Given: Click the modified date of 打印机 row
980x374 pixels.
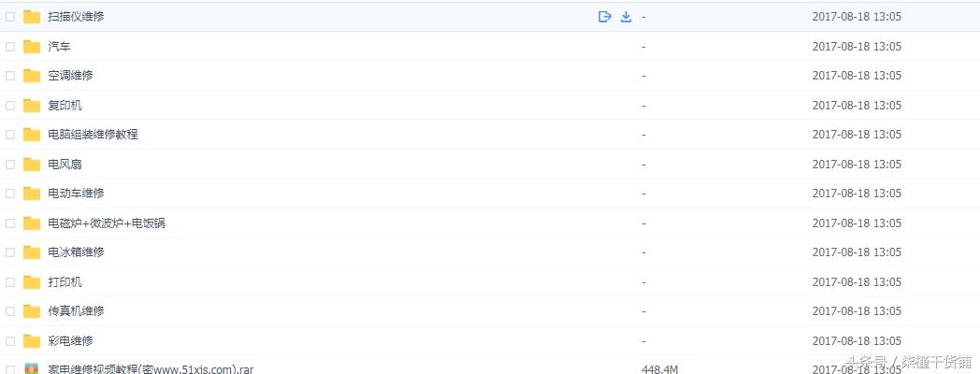Looking at the screenshot, I should click(857, 282).
